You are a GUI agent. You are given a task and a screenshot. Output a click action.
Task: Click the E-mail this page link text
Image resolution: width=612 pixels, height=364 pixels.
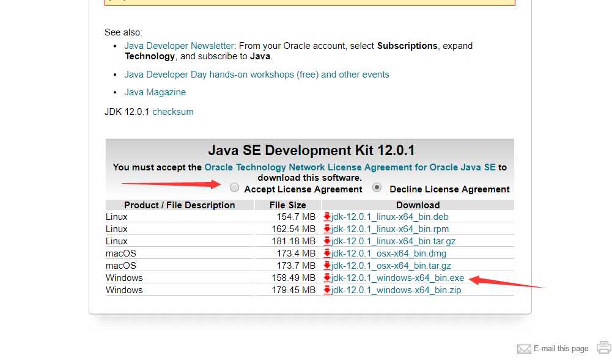pos(561,348)
